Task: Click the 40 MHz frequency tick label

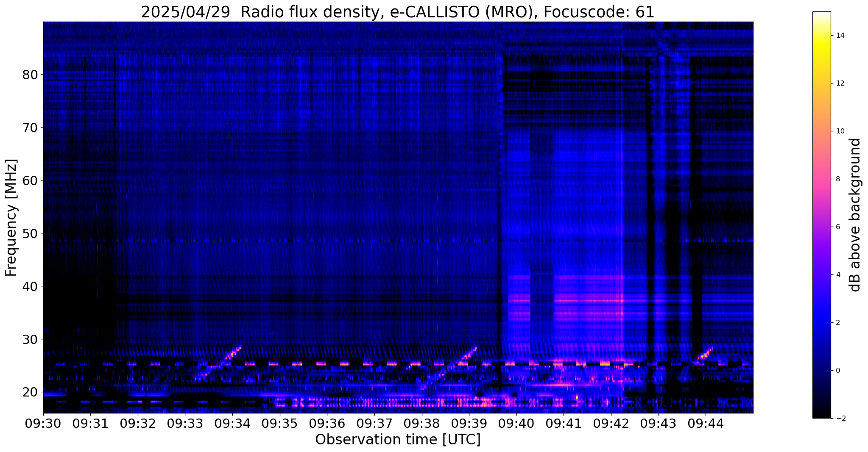Action: (x=30, y=286)
